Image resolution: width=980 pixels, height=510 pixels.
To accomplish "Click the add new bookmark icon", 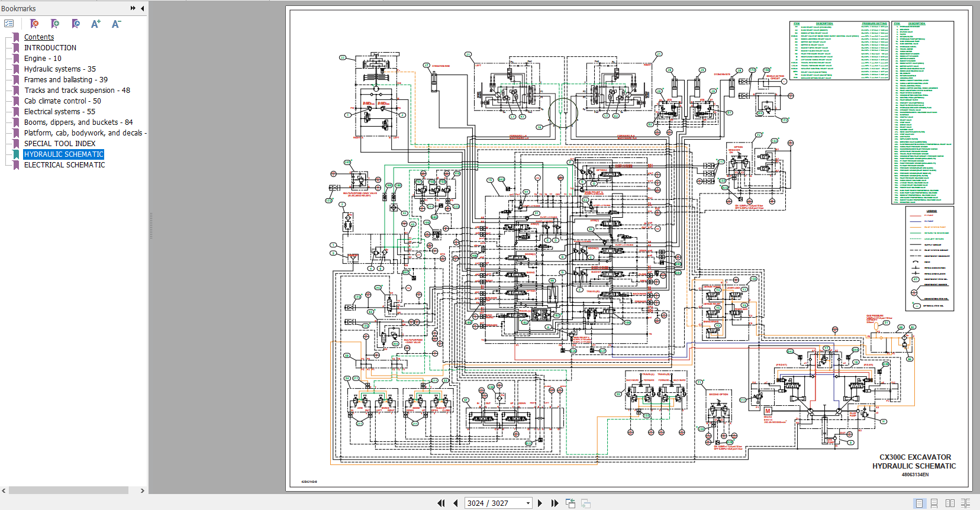I will click(x=55, y=24).
